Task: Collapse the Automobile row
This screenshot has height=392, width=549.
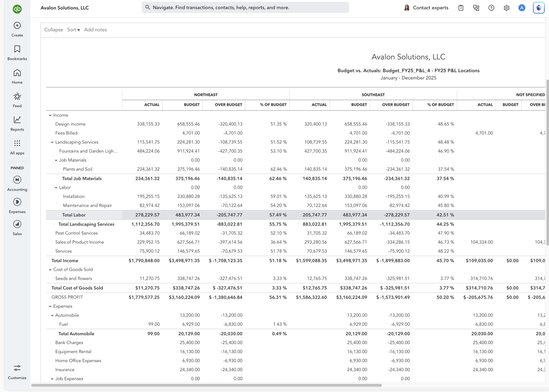Action: click(52, 316)
